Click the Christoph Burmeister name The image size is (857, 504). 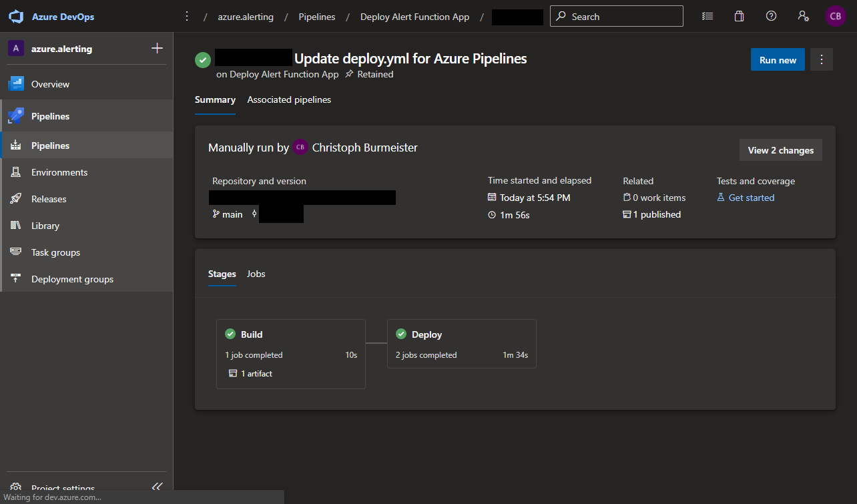pyautogui.click(x=365, y=148)
